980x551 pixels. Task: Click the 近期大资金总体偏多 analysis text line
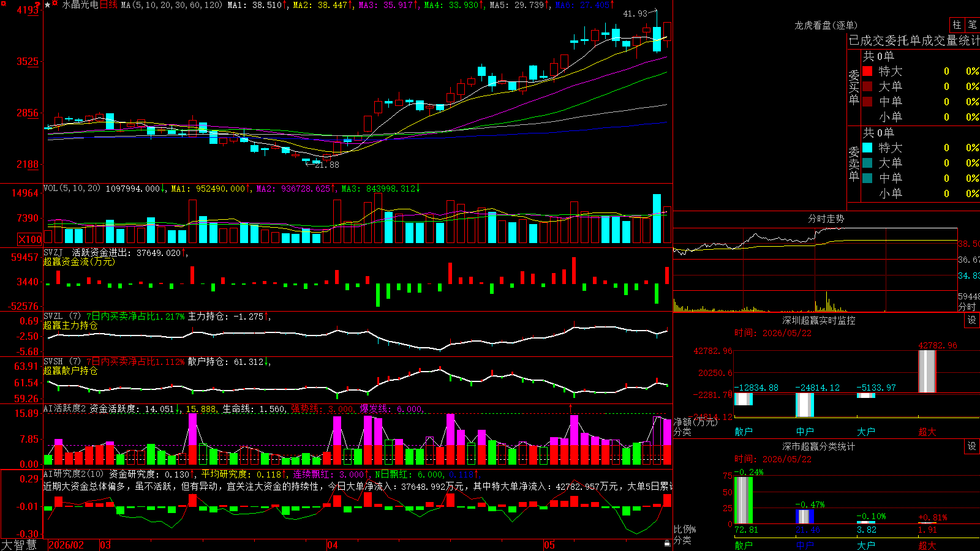coord(358,486)
